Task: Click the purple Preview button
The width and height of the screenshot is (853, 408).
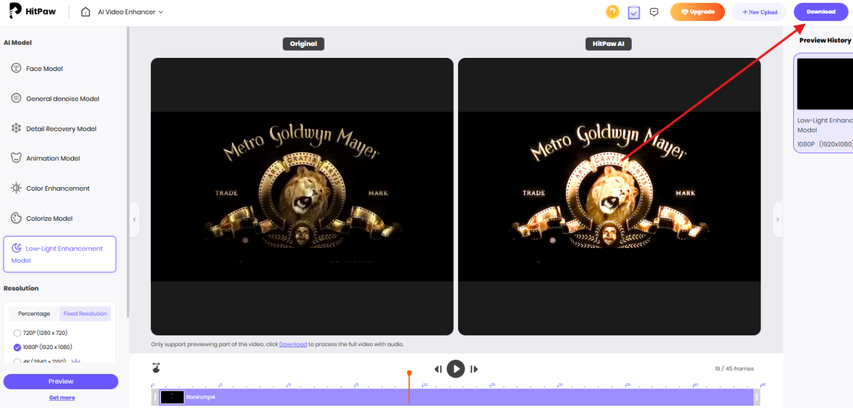Action: tap(60, 381)
